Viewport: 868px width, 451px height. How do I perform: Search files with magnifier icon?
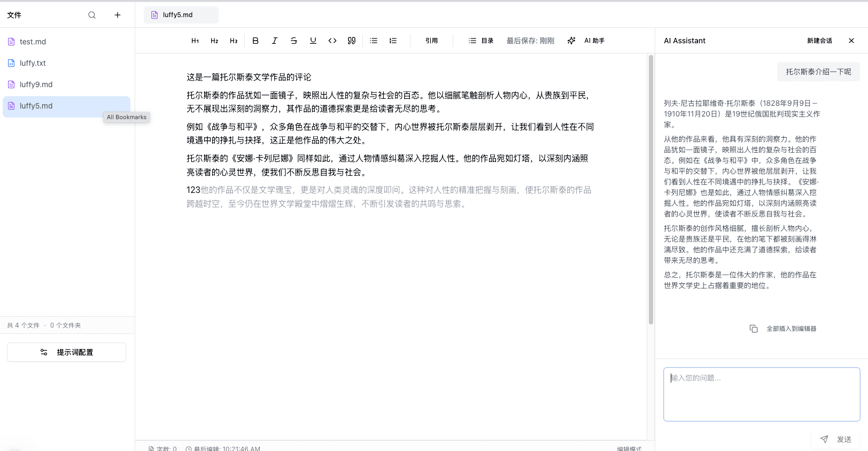tap(92, 15)
